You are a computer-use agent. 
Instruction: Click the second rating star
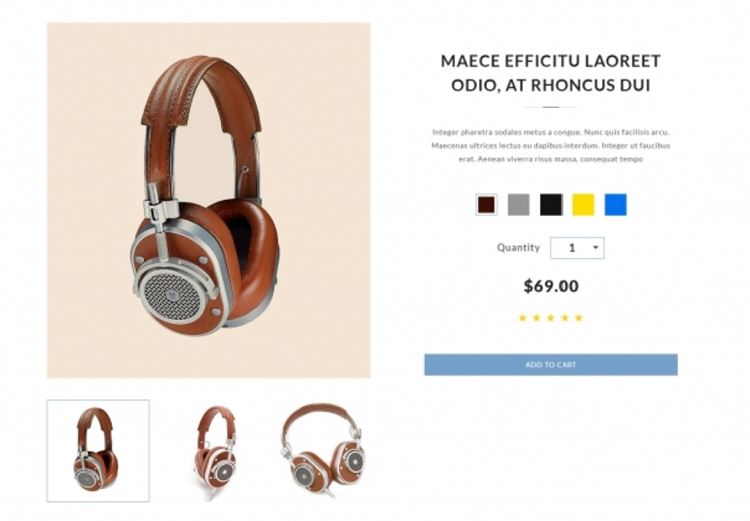click(537, 318)
